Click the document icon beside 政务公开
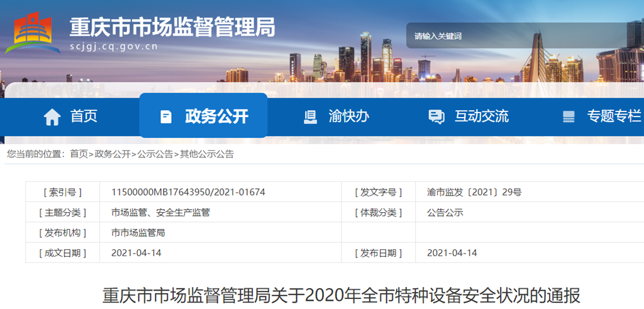 [166, 117]
